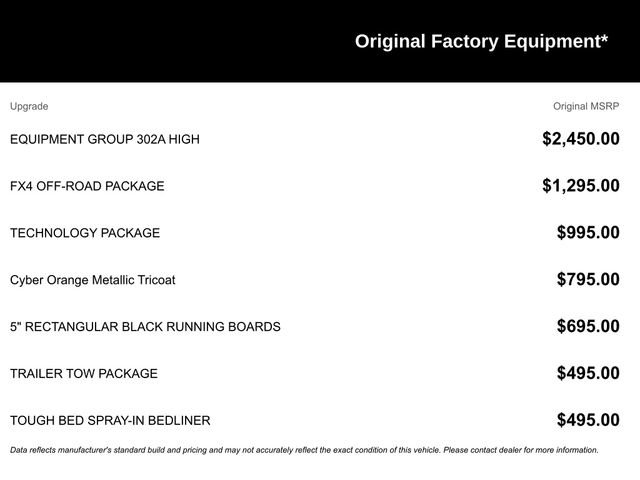Select the Tough Bed Spray-In Bedliner label

[110, 421]
